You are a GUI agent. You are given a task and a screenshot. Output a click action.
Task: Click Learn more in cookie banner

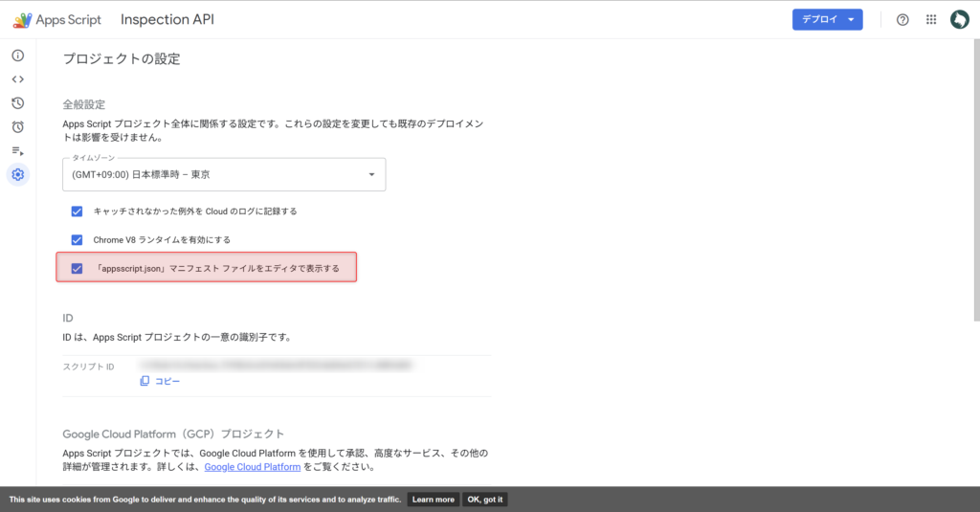[433, 500]
